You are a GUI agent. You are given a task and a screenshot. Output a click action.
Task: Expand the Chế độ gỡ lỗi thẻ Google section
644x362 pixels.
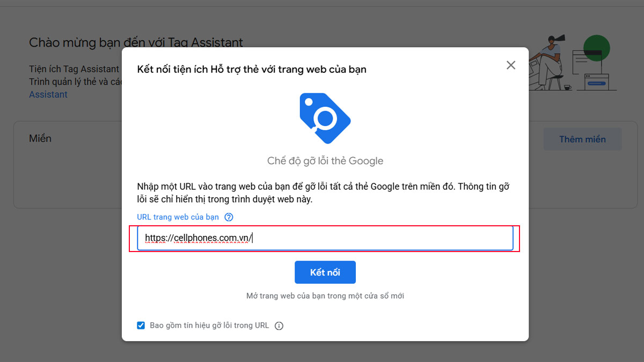[325, 160]
